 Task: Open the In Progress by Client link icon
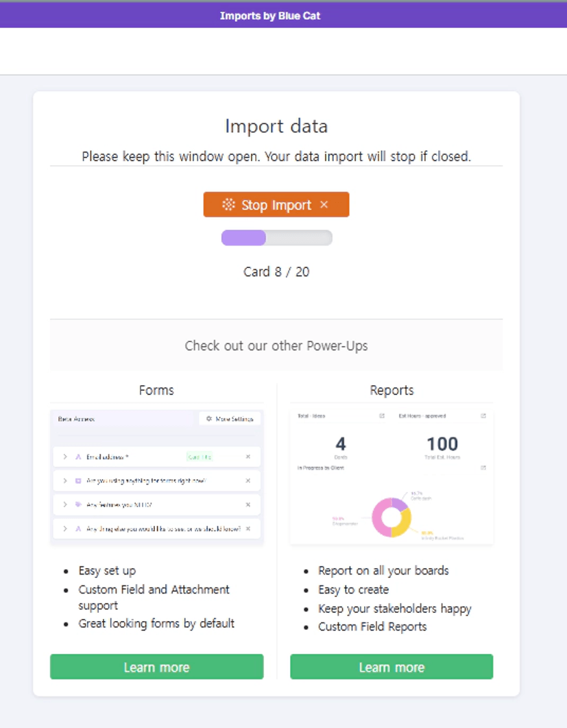coord(483,468)
